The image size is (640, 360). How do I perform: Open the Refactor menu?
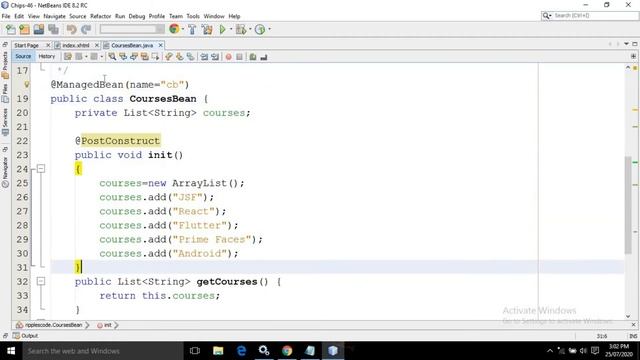pyautogui.click(x=100, y=16)
